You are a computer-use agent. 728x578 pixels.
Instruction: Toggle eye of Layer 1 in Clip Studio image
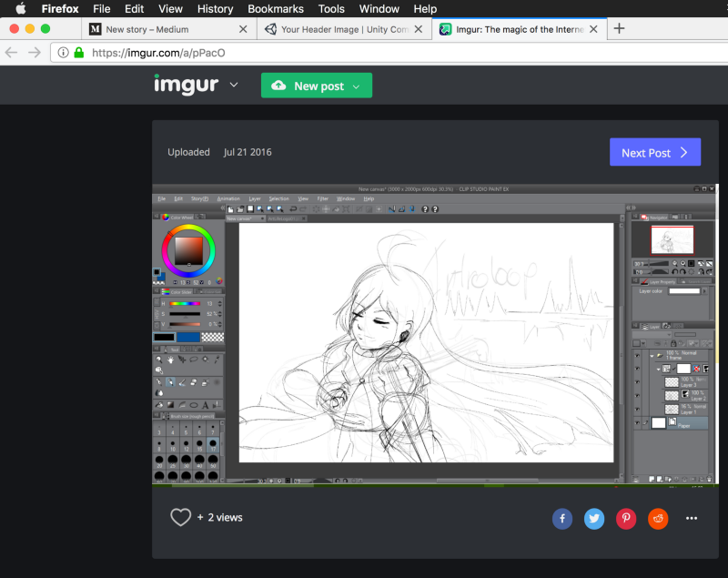tap(637, 409)
